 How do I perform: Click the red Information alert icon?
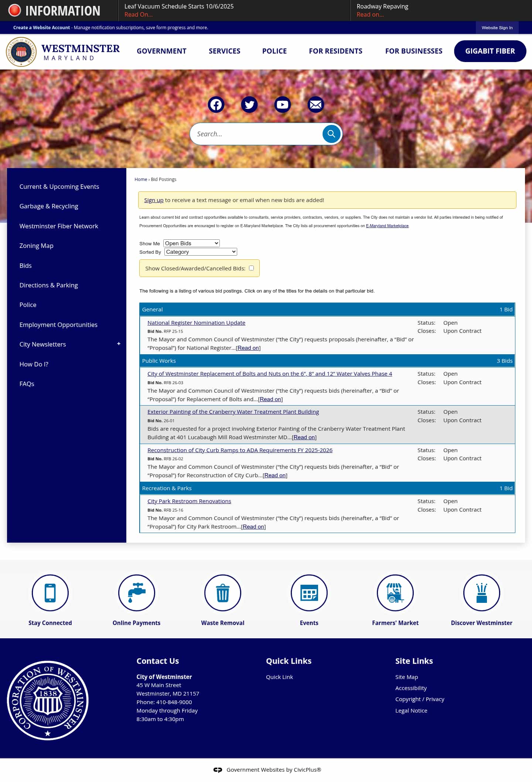[x=15, y=10]
